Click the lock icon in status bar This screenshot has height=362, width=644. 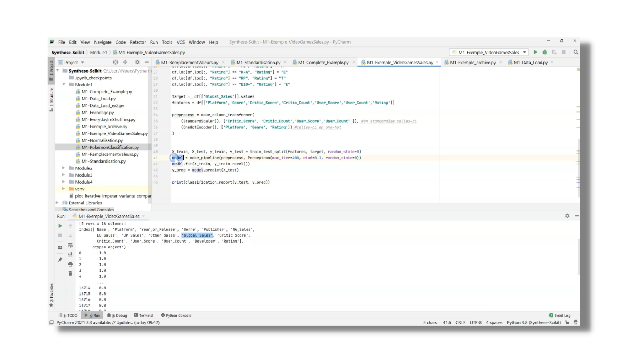click(567, 322)
